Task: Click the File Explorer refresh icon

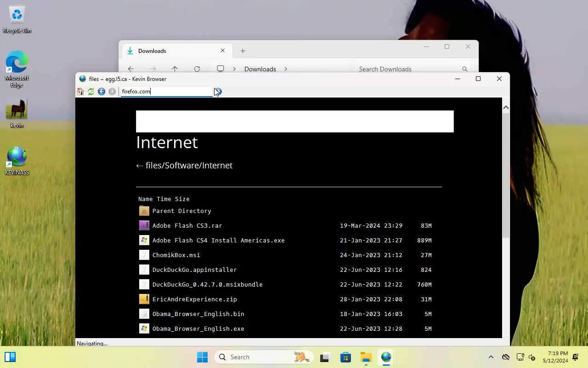Action: tap(197, 69)
